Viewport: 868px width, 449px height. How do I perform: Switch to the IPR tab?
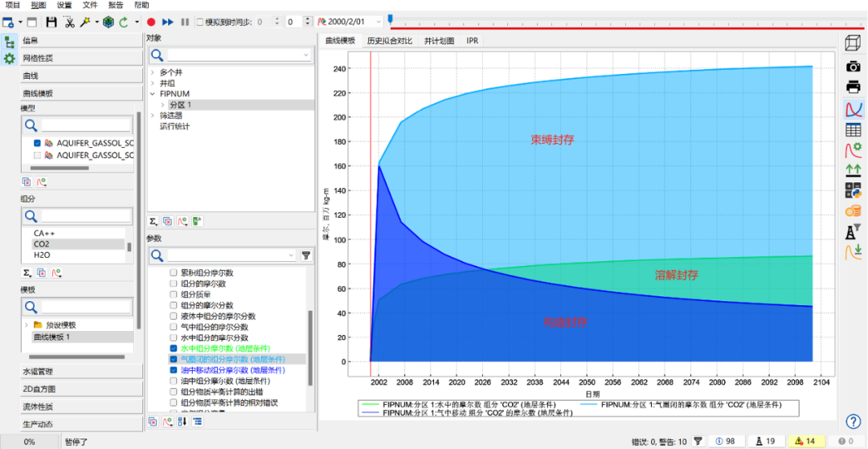click(473, 41)
